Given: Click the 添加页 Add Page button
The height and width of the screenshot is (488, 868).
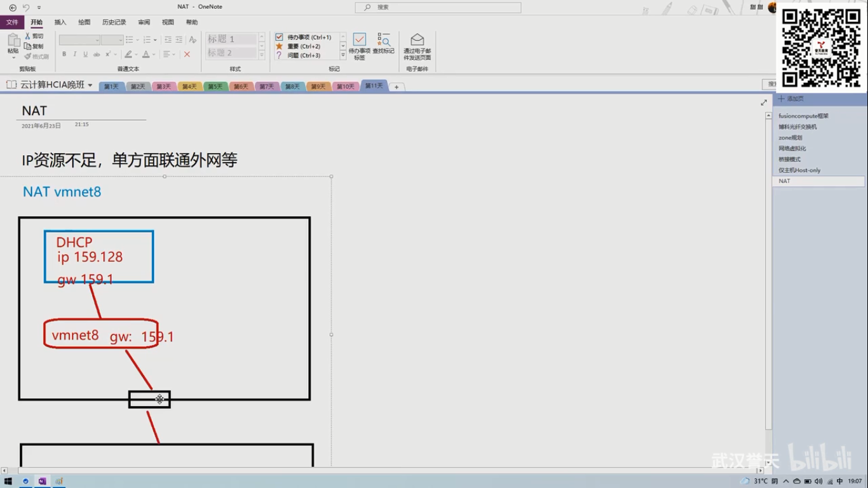Looking at the screenshot, I should (x=791, y=99).
